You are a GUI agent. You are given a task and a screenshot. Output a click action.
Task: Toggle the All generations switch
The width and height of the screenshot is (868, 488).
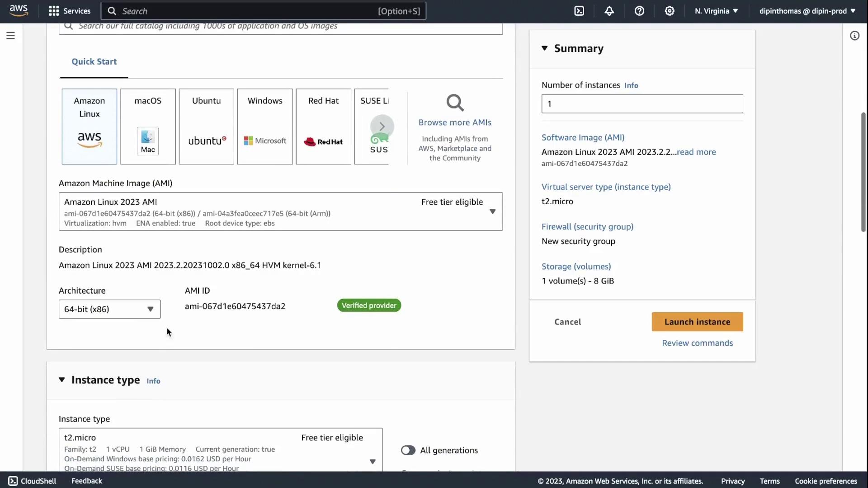point(408,450)
